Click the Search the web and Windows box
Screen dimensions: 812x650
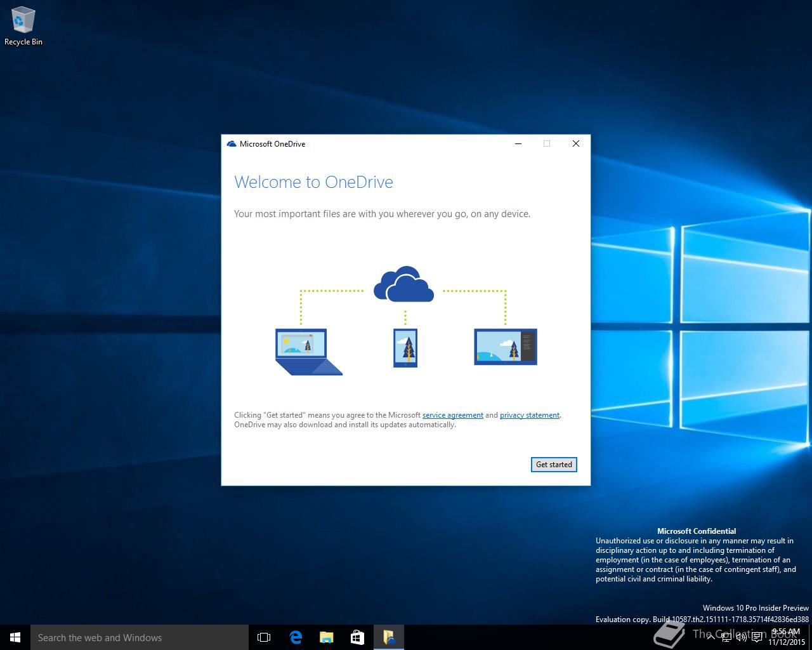click(x=140, y=637)
